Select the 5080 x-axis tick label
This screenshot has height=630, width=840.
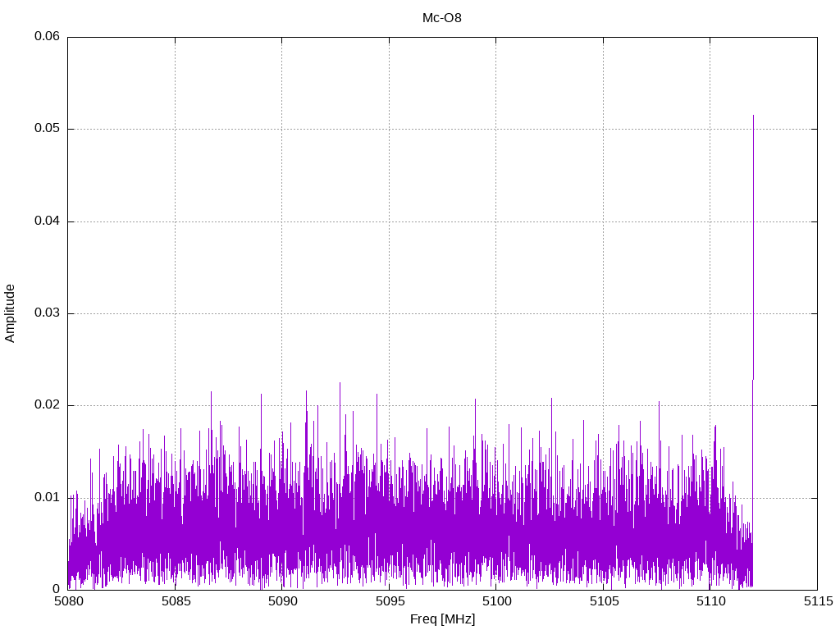coord(68,601)
